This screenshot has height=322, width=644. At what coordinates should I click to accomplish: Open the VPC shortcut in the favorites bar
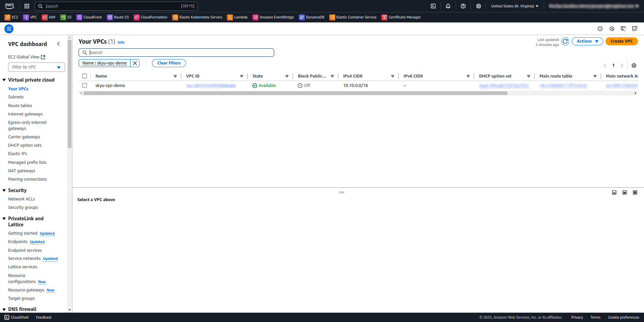pyautogui.click(x=30, y=17)
